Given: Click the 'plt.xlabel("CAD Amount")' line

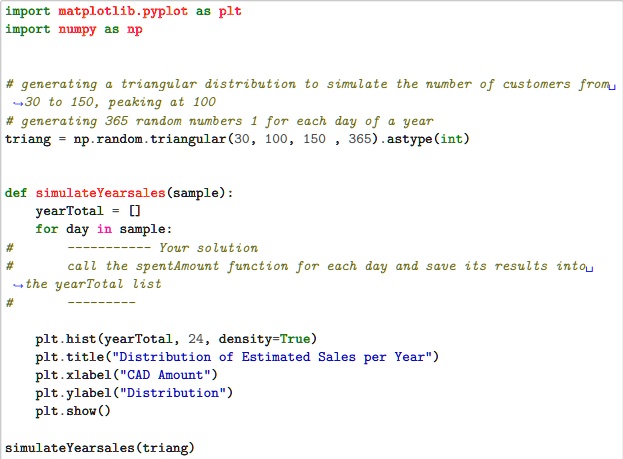Looking at the screenshot, I should click(126, 375).
